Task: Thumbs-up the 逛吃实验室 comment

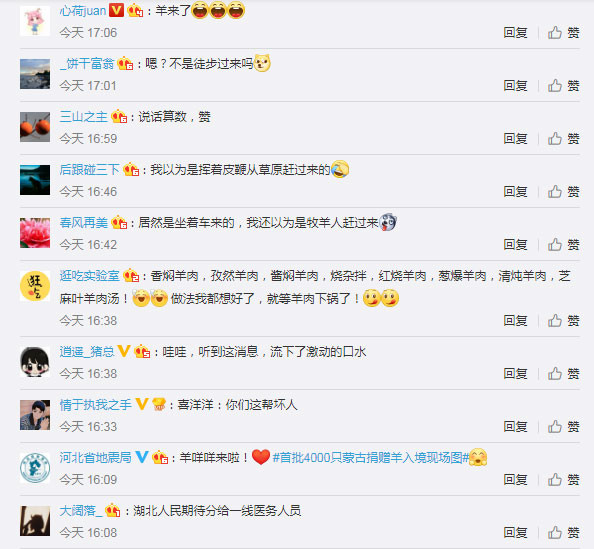Action: pyautogui.click(x=563, y=321)
